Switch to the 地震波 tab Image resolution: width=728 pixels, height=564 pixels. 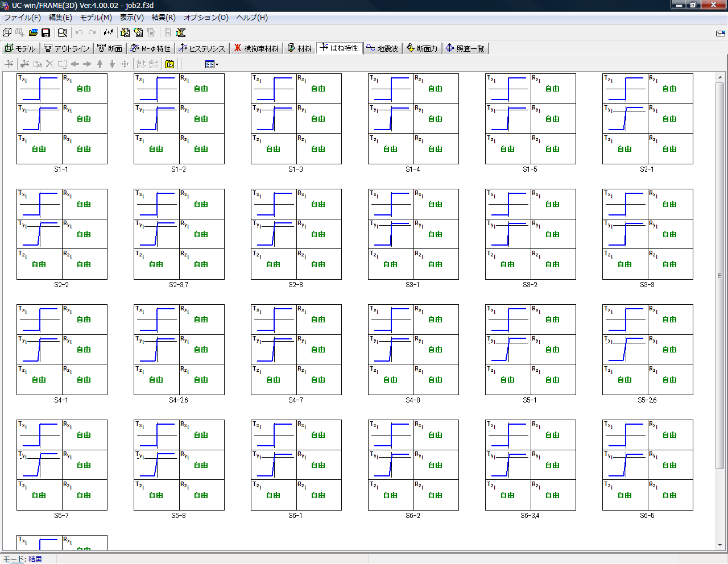(382, 48)
